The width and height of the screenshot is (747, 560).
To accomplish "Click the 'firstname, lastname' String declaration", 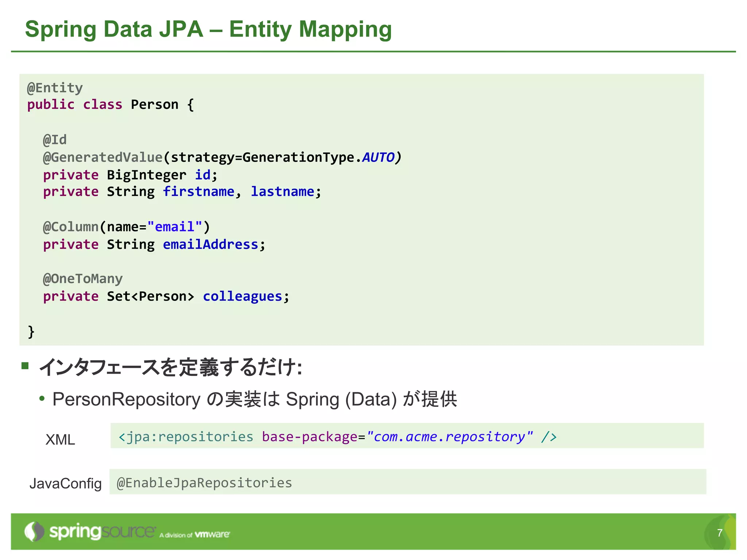I will coord(182,191).
